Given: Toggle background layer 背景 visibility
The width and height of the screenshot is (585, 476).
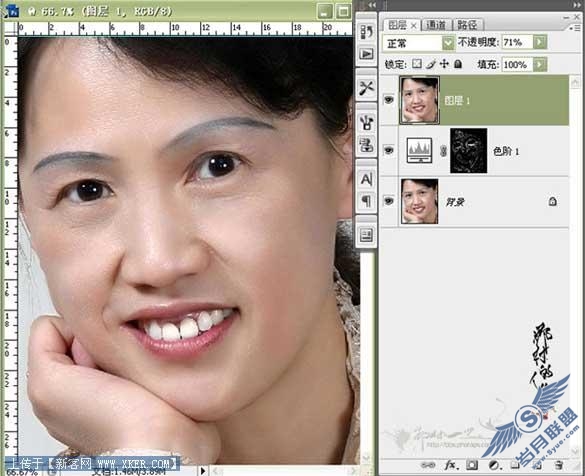Looking at the screenshot, I should click(389, 201).
